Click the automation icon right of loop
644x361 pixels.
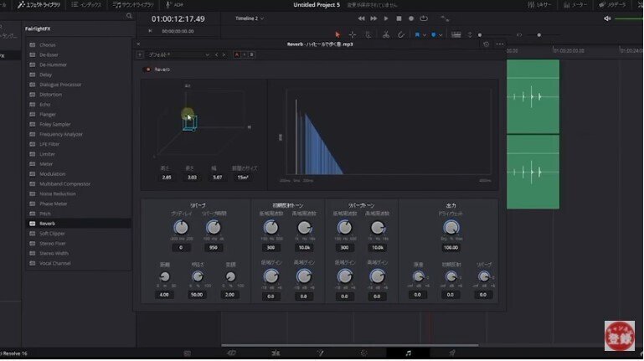pyautogui.click(x=445, y=18)
